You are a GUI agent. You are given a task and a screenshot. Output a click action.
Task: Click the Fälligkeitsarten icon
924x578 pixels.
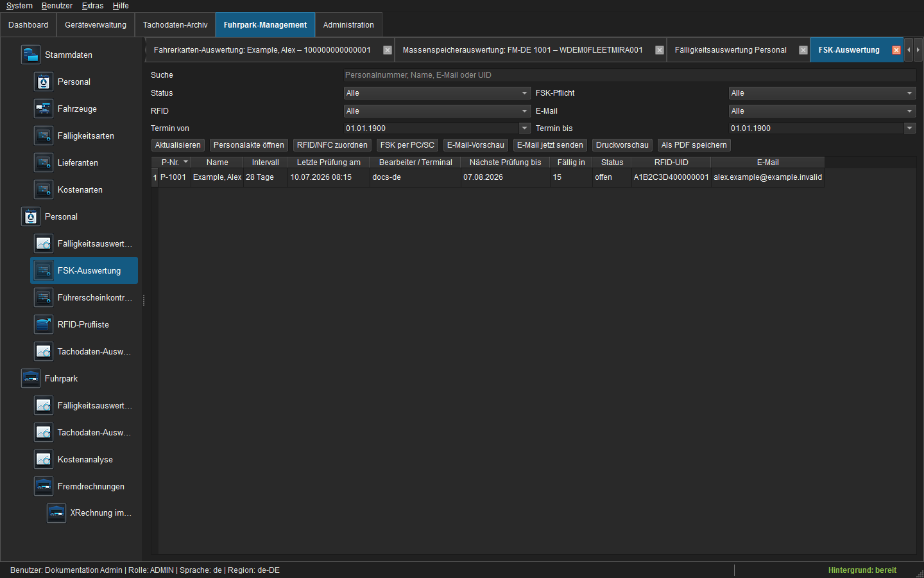(44, 136)
